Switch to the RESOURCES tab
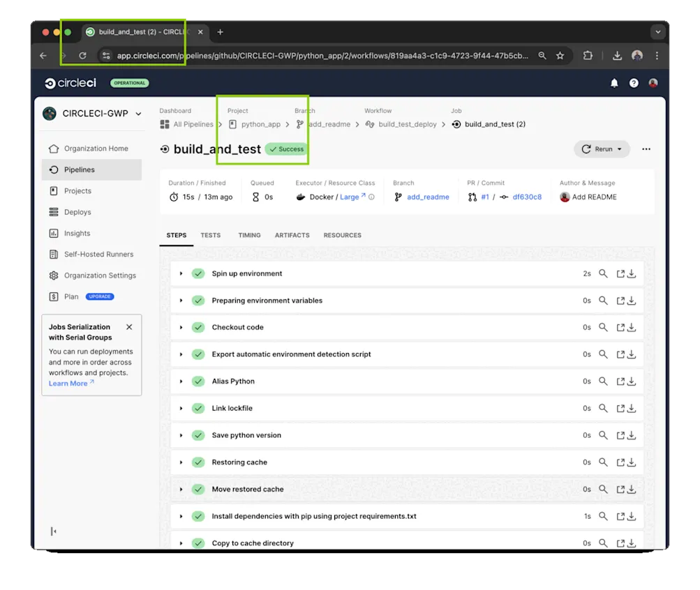This screenshot has height=590, width=700. (343, 235)
